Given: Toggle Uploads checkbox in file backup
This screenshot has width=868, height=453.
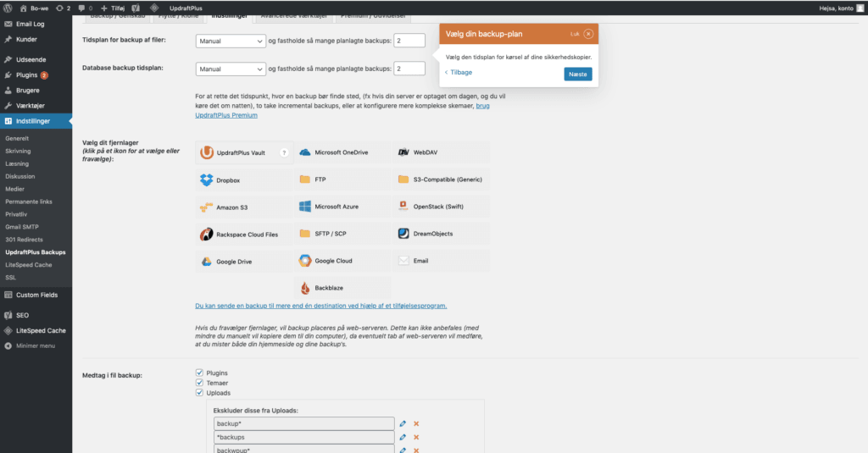Looking at the screenshot, I should pos(199,393).
